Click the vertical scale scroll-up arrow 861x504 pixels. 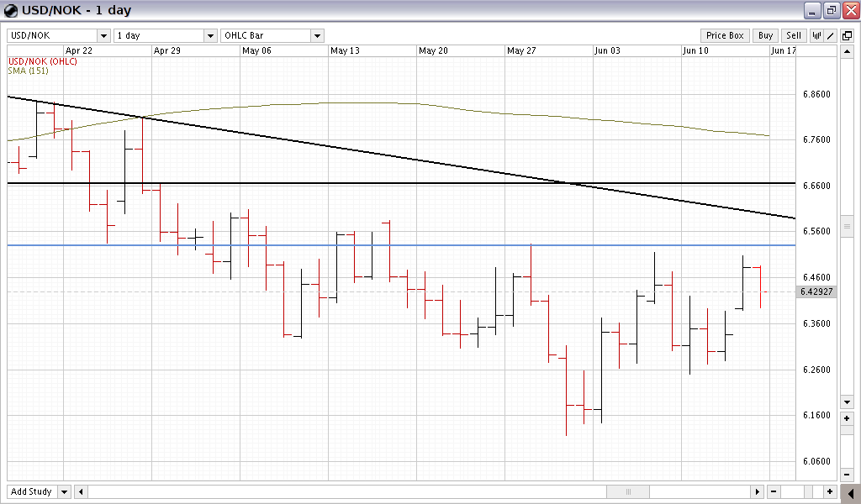coord(847,52)
